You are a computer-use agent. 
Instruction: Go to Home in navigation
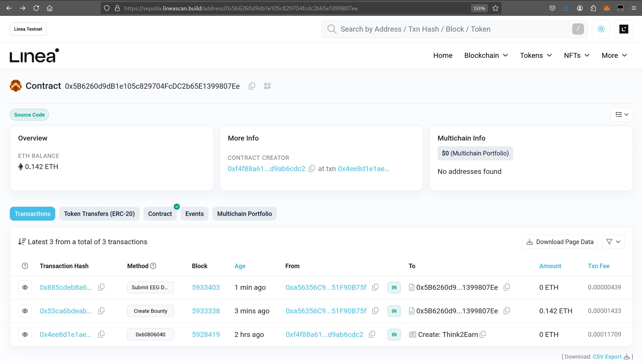point(443,55)
